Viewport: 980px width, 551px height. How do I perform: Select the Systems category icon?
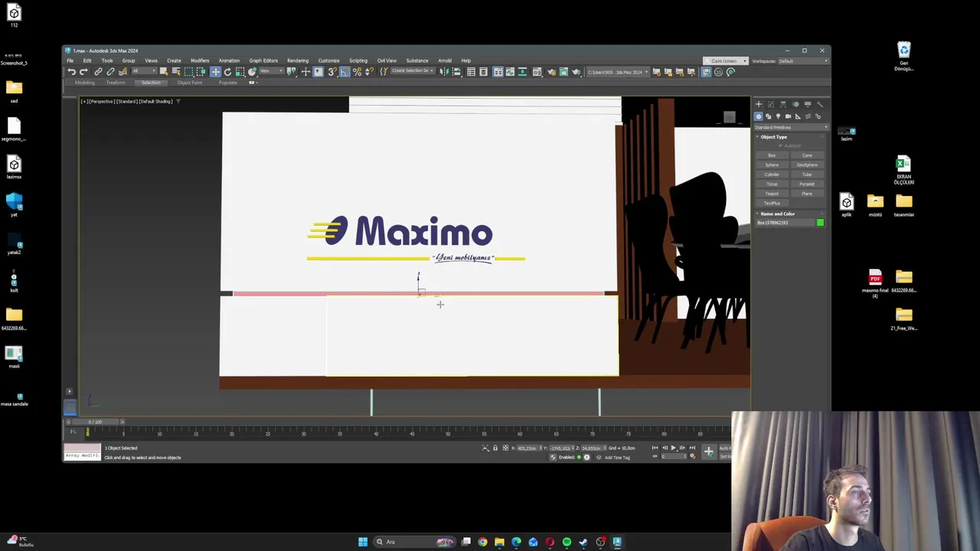[x=818, y=116]
